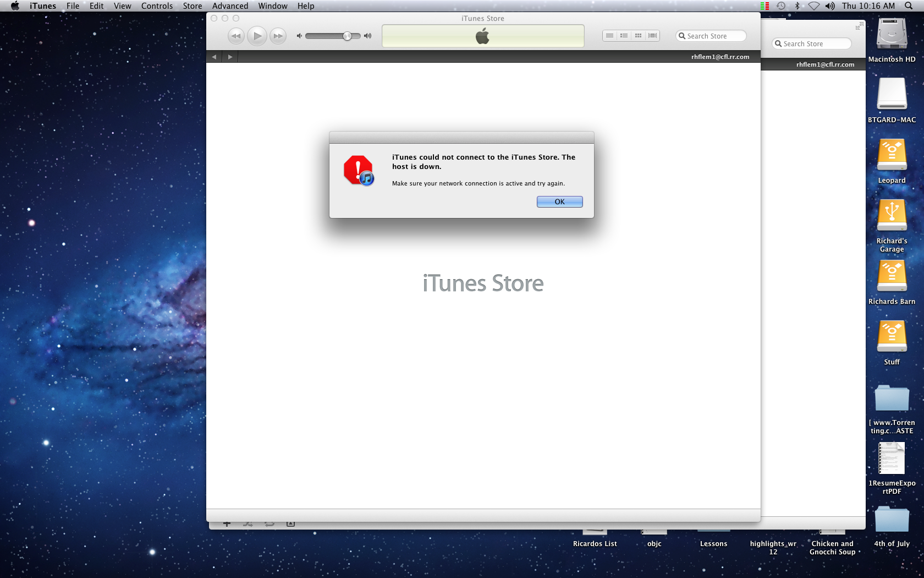Switch to list view
924x578 pixels.
pyautogui.click(x=609, y=36)
